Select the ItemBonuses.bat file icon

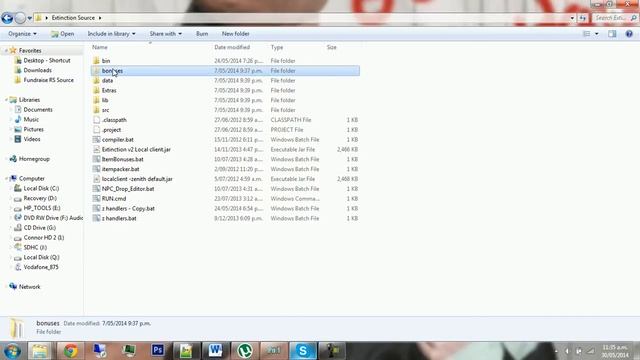point(96,159)
